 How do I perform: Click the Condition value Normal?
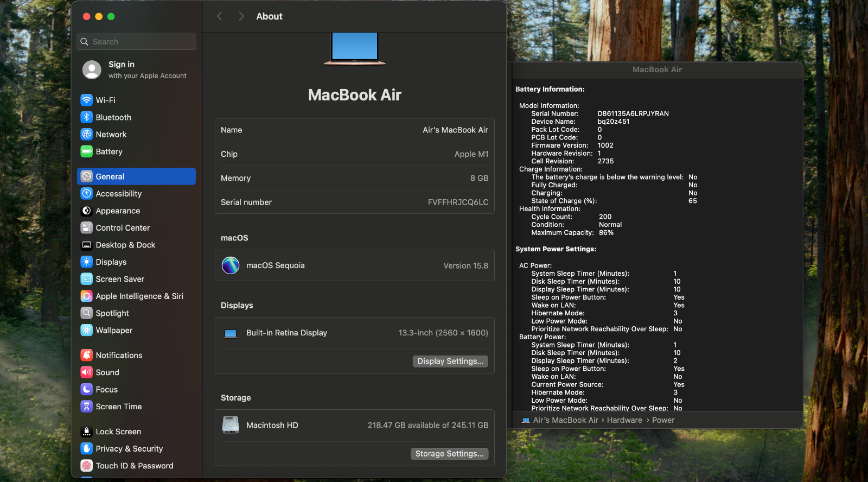610,225
